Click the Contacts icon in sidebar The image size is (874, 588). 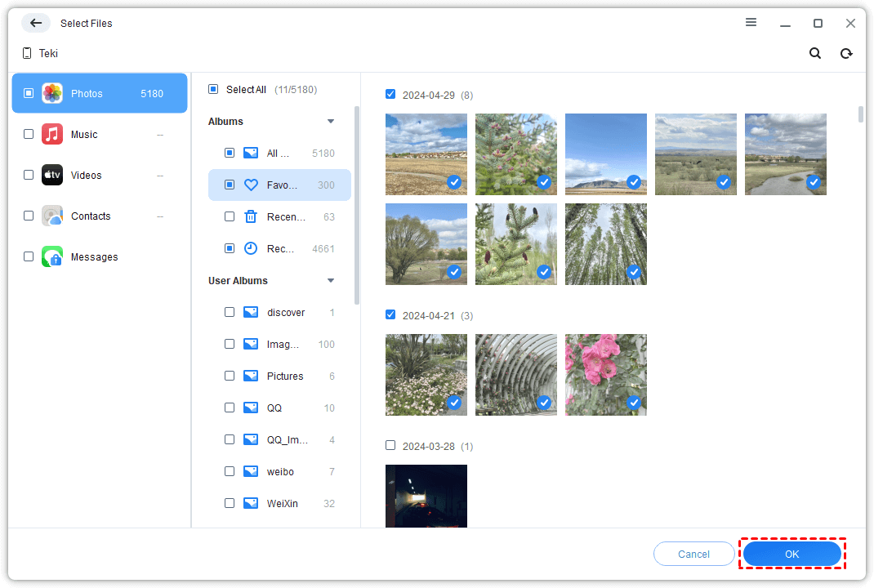(52, 216)
